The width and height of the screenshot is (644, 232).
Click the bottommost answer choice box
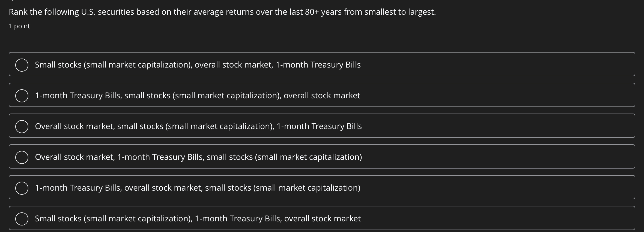322,218
